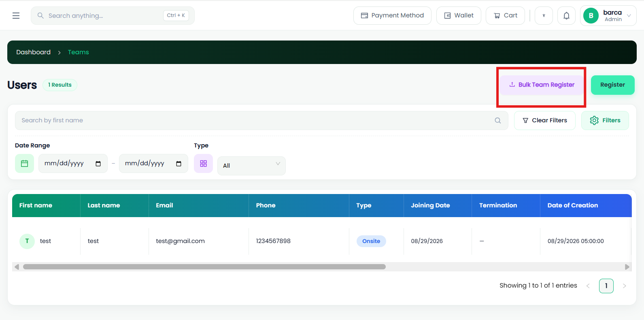Expand the barca Admin account menu
The height and width of the screenshot is (320, 644).
click(608, 15)
